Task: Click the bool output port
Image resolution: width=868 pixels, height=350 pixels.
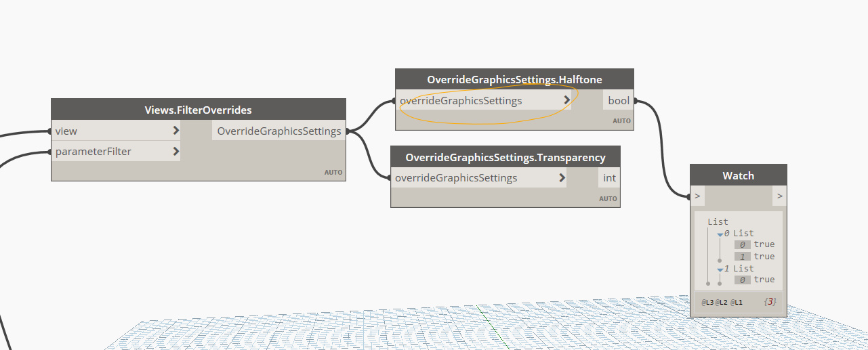Action: [618, 100]
